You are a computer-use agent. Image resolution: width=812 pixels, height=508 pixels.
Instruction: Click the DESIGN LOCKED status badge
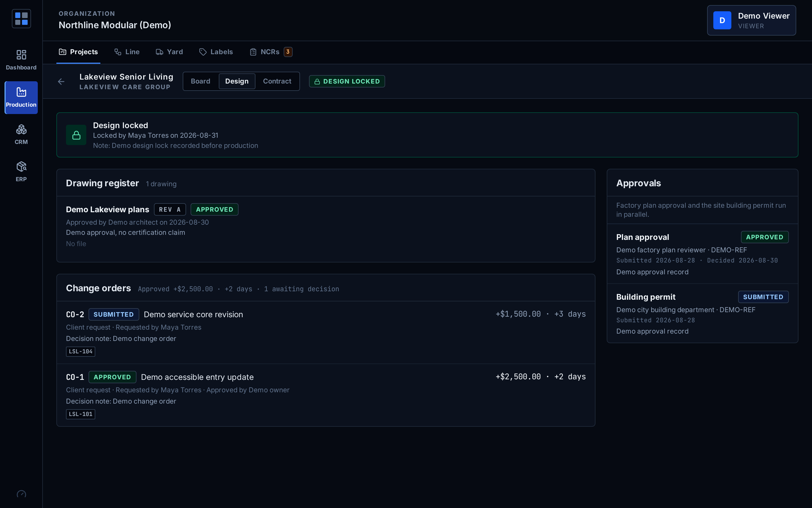coord(347,81)
